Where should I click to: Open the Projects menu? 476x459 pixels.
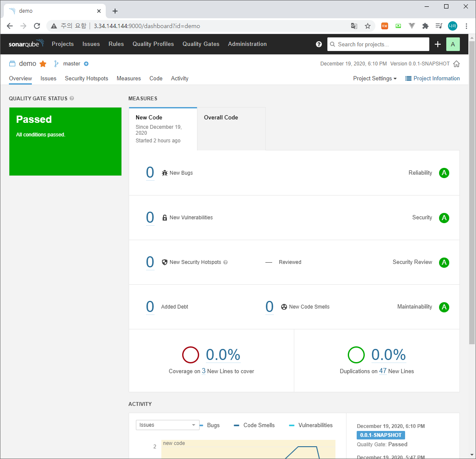[x=63, y=44]
